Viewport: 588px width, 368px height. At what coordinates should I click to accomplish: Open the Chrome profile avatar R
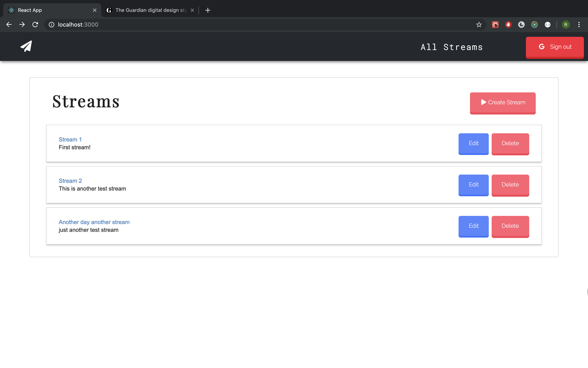(x=566, y=25)
